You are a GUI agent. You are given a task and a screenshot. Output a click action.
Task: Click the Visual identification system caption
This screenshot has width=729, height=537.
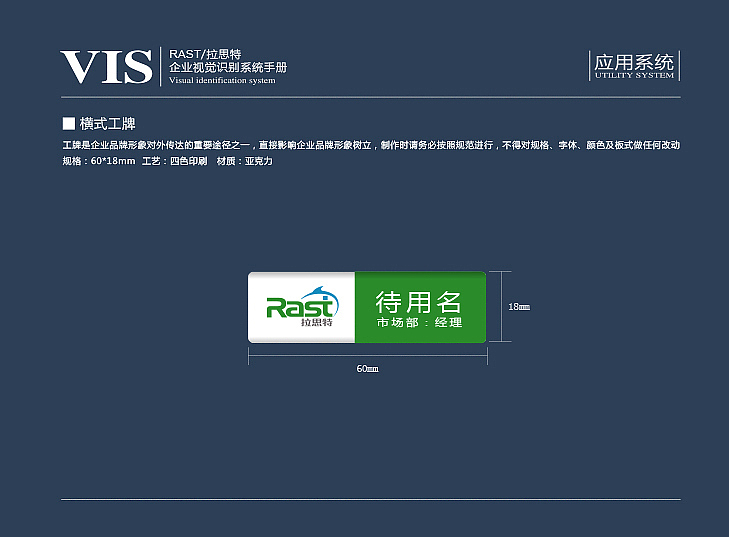pyautogui.click(x=222, y=80)
